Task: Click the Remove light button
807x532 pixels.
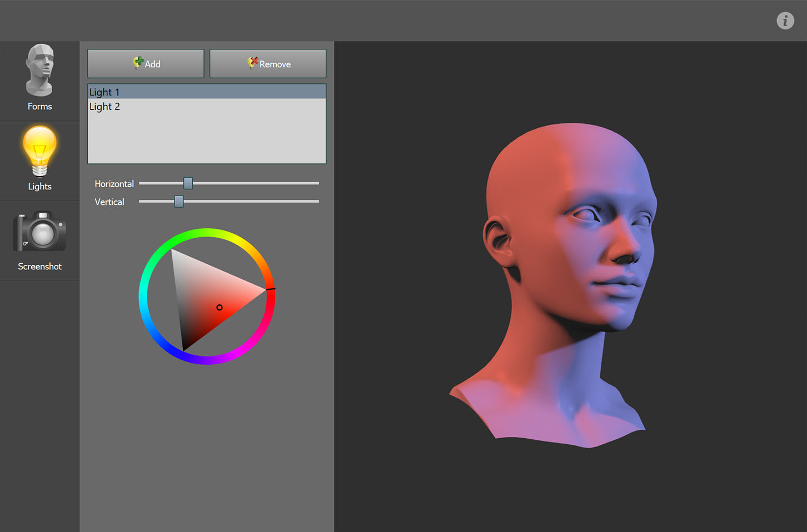Action: 268,63
